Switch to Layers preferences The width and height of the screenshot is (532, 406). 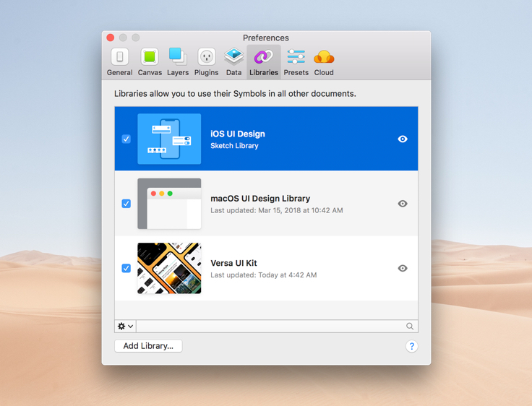pos(178,61)
